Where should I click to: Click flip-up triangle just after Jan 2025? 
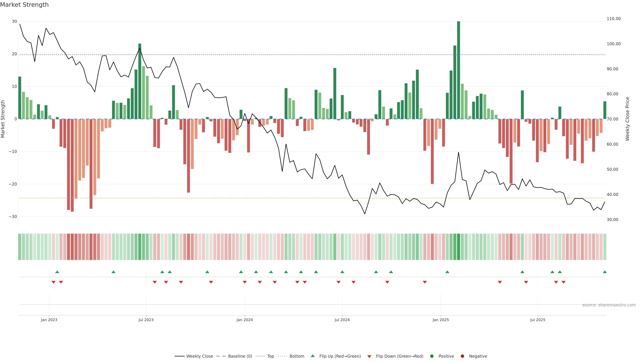(447, 272)
